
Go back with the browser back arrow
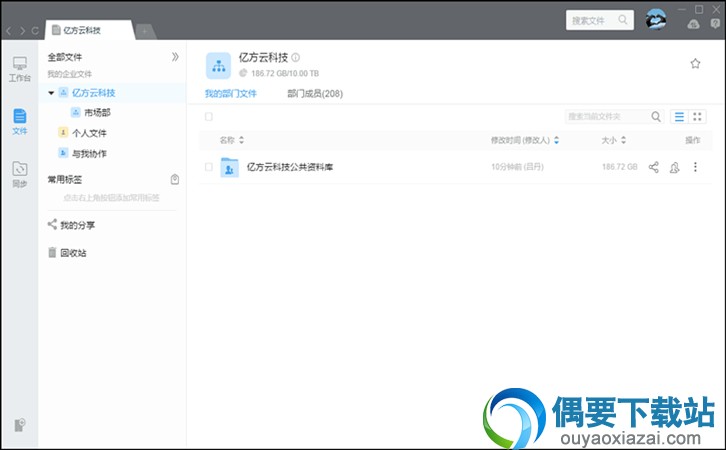[9, 31]
